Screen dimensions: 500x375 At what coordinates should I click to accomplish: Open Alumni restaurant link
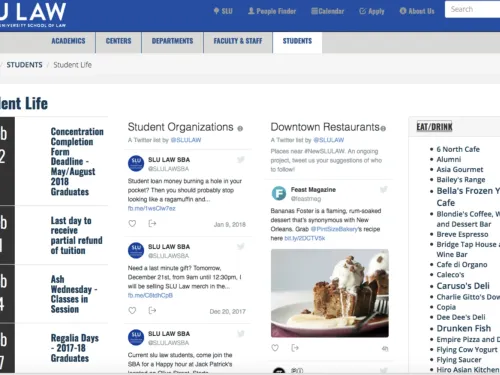click(449, 159)
